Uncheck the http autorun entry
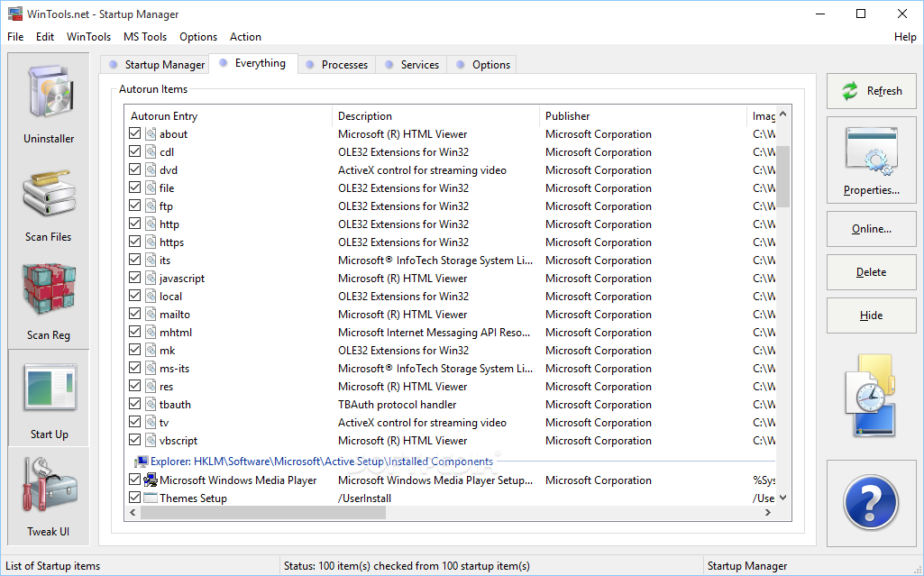Screen dimensions: 924x576 135,224
